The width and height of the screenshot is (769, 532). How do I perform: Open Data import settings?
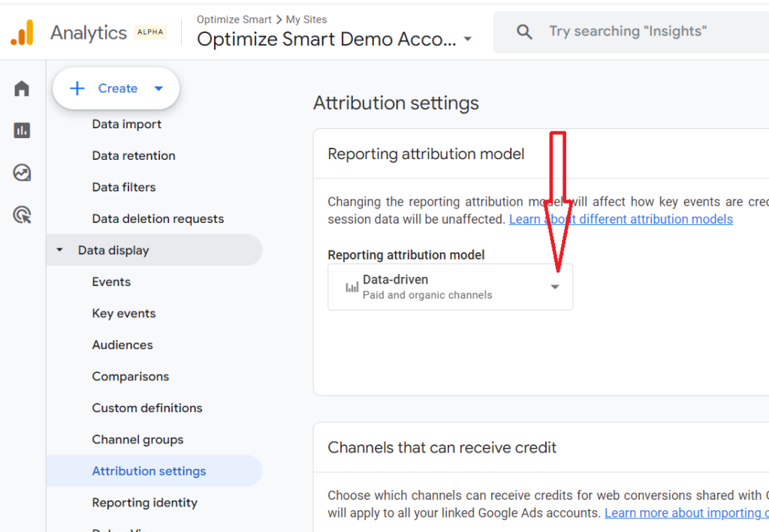point(126,124)
